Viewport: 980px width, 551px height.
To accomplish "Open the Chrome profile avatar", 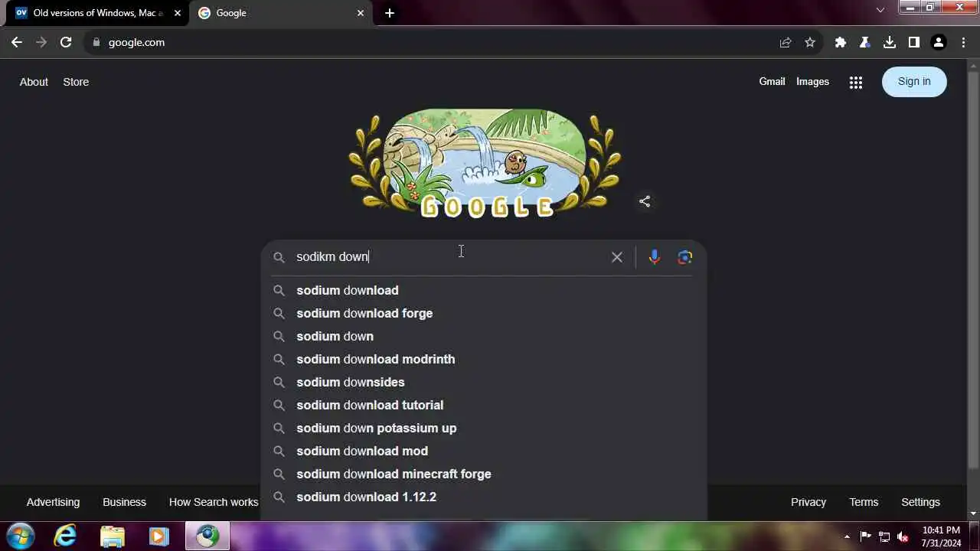I will coord(939,42).
